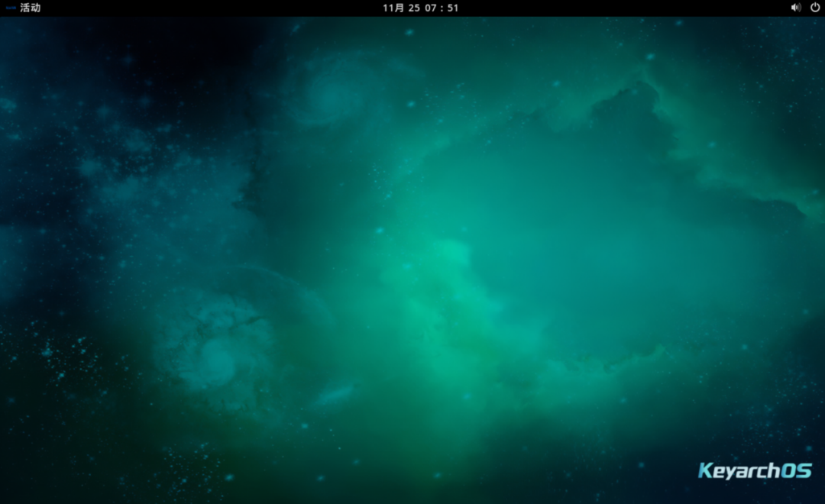Click the OS letters of KeyarchOS watermark

point(797,470)
